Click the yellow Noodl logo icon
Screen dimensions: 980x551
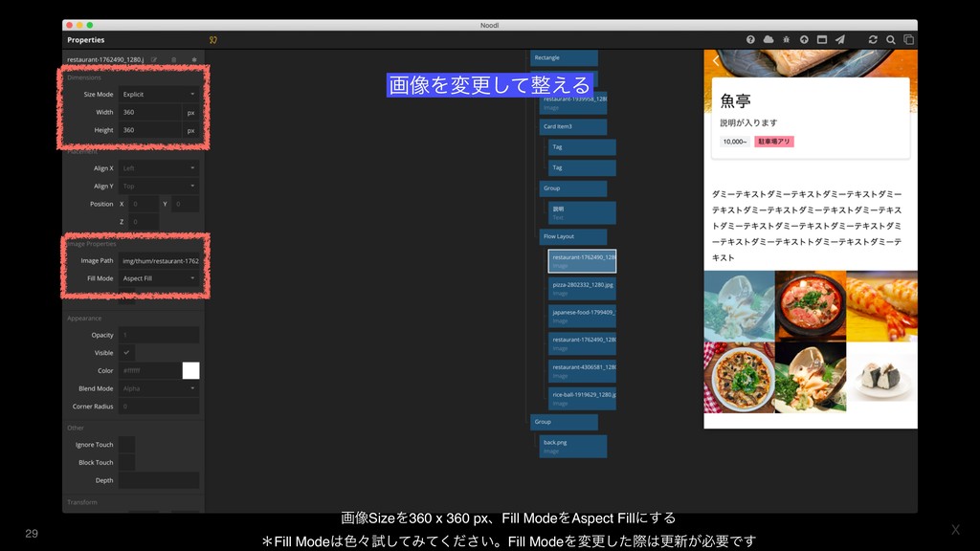point(213,40)
